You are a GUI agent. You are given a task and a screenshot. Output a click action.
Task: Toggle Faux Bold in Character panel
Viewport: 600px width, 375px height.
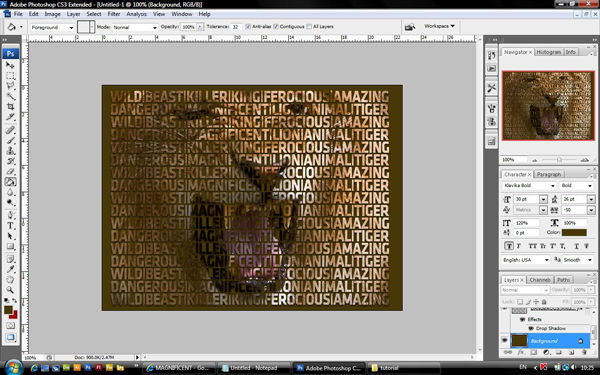tap(509, 246)
